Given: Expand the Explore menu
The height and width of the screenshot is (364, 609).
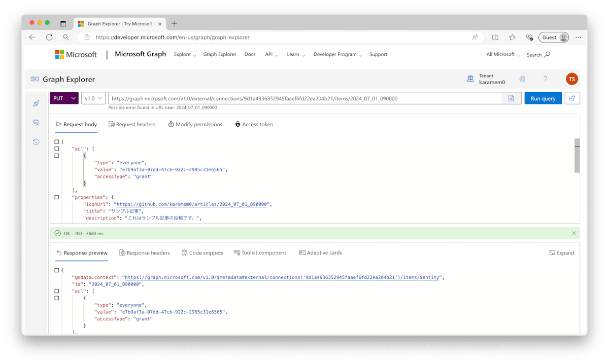Looking at the screenshot, I should click(x=185, y=54).
